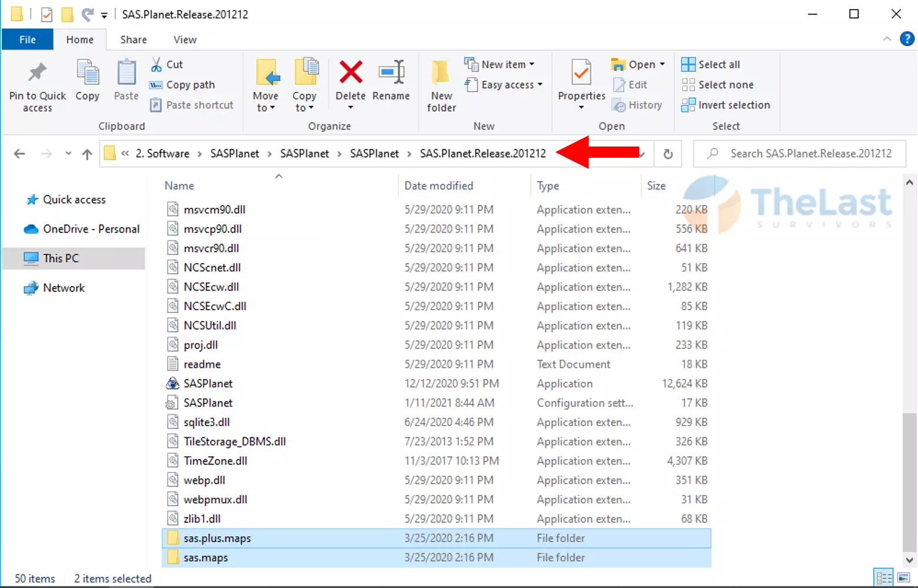Click Copy path in Clipboard group
This screenshot has height=588, width=918.
coord(182,85)
